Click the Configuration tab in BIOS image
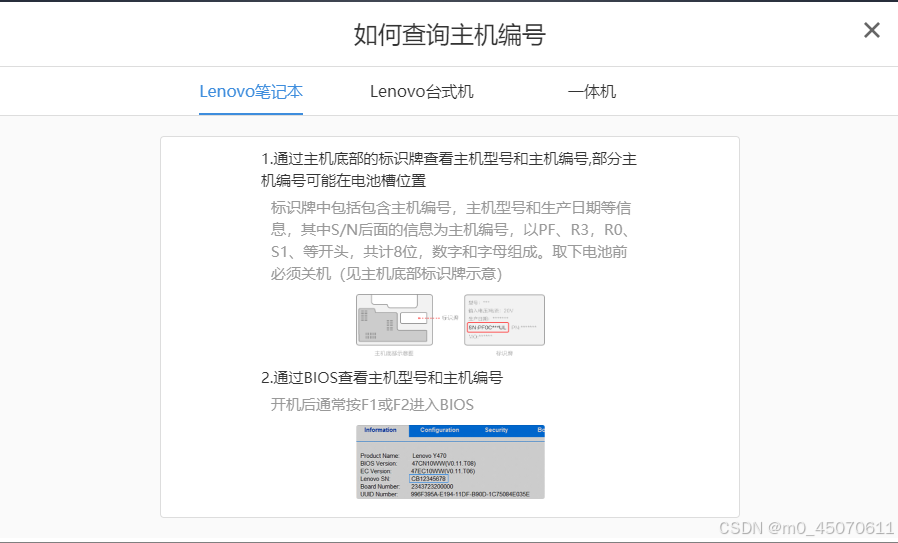 pos(439,430)
